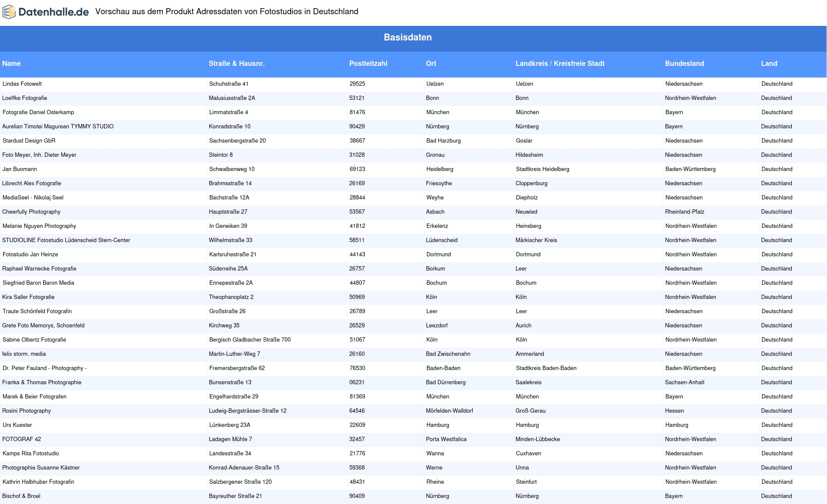Click Bischof & Broel name

[21, 496]
